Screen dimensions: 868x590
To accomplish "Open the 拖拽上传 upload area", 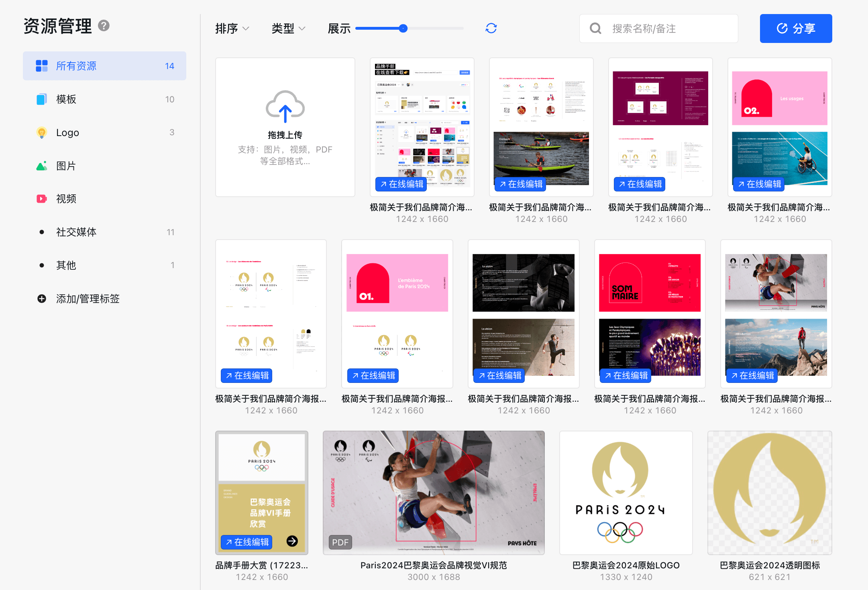I will [285, 127].
